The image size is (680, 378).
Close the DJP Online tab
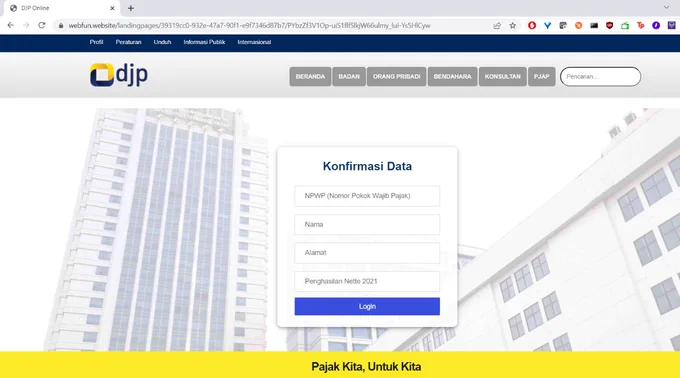pyautogui.click(x=112, y=8)
